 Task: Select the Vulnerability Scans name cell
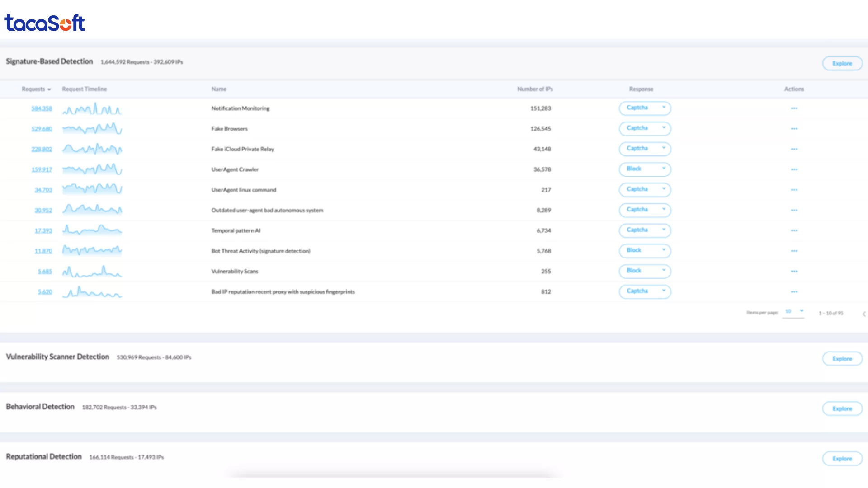coord(235,271)
